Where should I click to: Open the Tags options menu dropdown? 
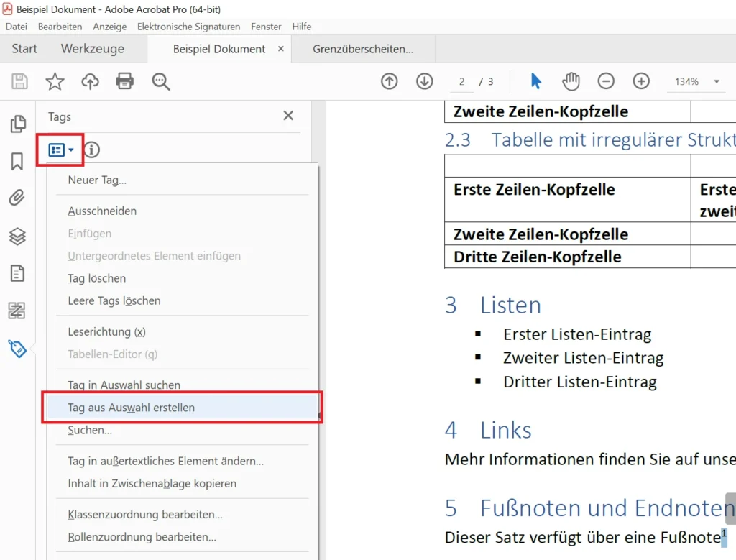(x=60, y=150)
